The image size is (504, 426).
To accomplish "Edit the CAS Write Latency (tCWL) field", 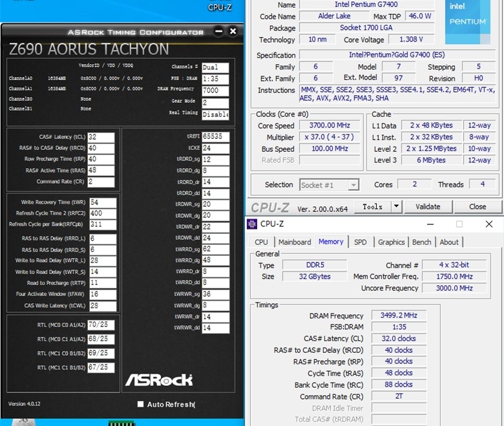I will (x=103, y=305).
